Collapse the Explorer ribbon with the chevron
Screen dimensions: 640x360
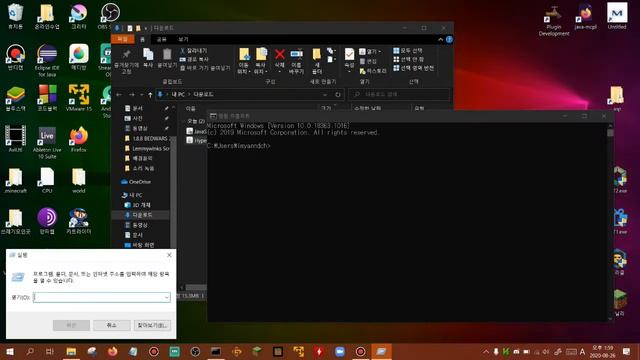440,40
